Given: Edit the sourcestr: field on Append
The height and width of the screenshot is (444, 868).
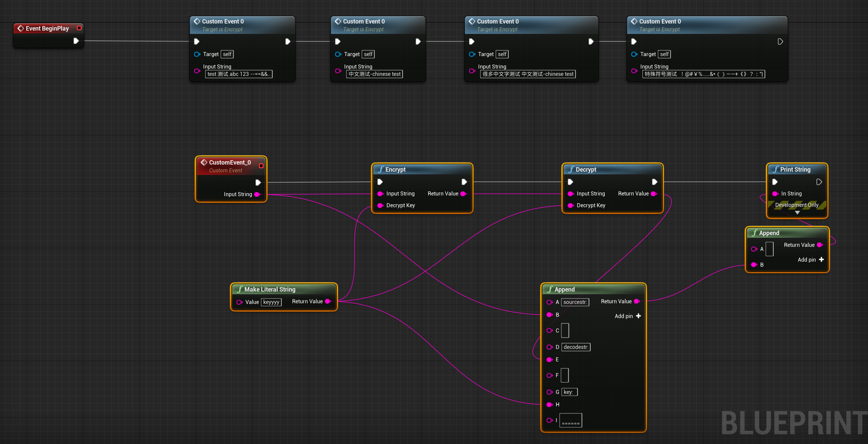Looking at the screenshot, I should coord(575,302).
